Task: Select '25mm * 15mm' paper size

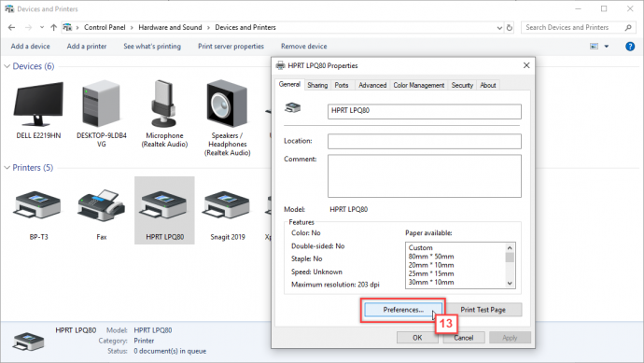Action: 431,273
